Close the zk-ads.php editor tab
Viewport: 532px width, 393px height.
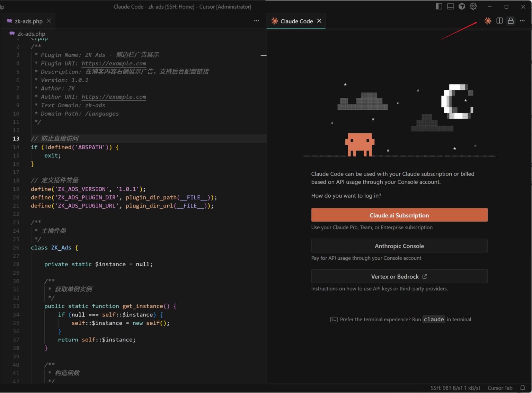49,21
